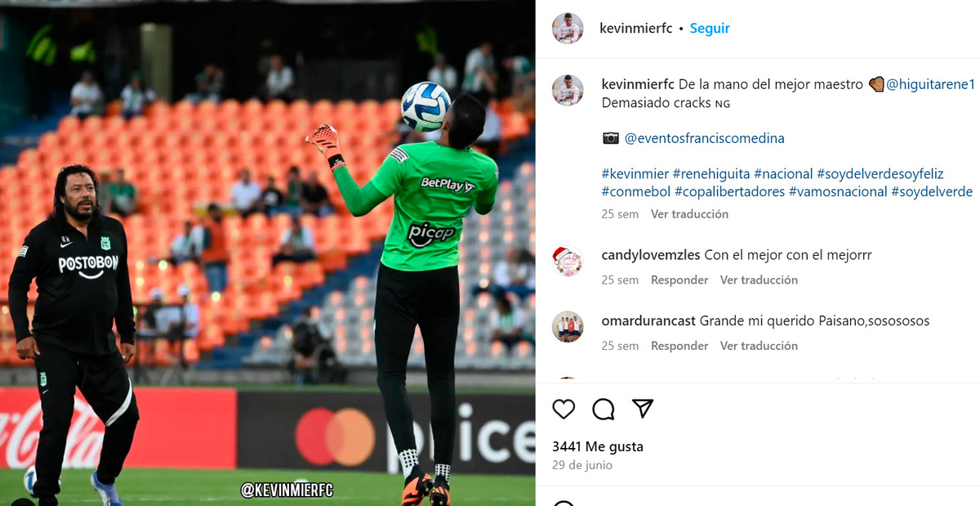Reply to candylovemzles's comment
This screenshot has height=506, width=980.
pos(679,280)
